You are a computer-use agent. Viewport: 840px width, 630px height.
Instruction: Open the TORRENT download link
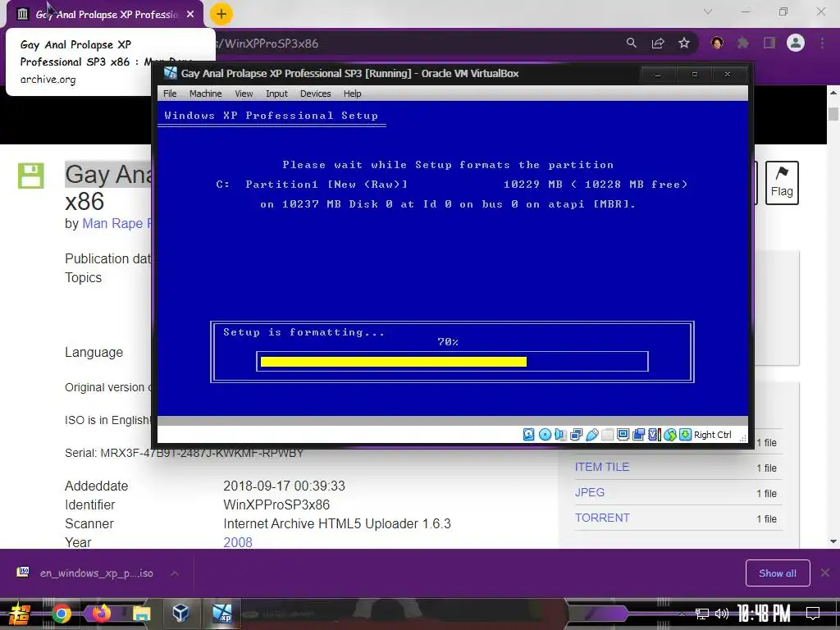coord(602,518)
